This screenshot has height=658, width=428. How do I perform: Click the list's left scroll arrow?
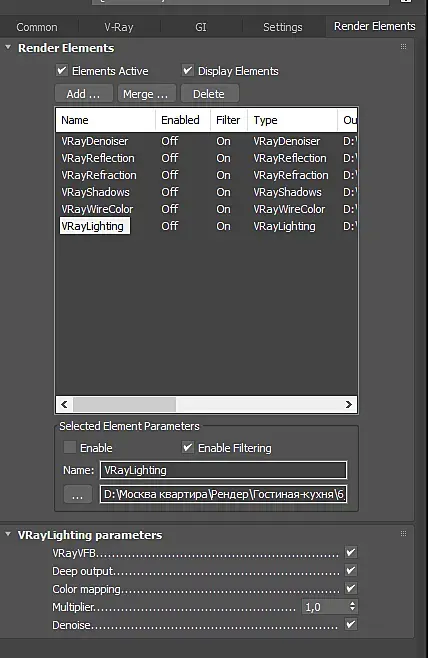click(64, 404)
